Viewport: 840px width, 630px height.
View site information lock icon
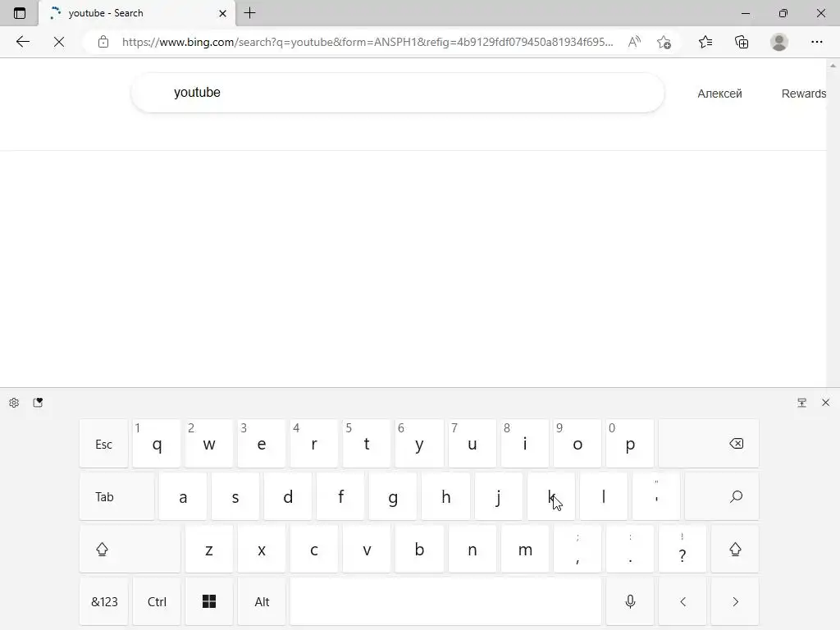click(x=103, y=42)
